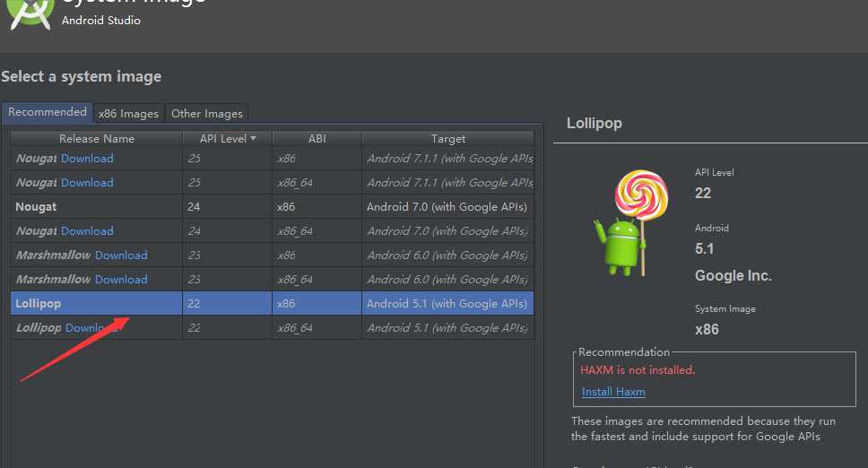The width and height of the screenshot is (868, 468).
Task: Click Android 5.1 target cell in selected row
Action: (x=447, y=303)
